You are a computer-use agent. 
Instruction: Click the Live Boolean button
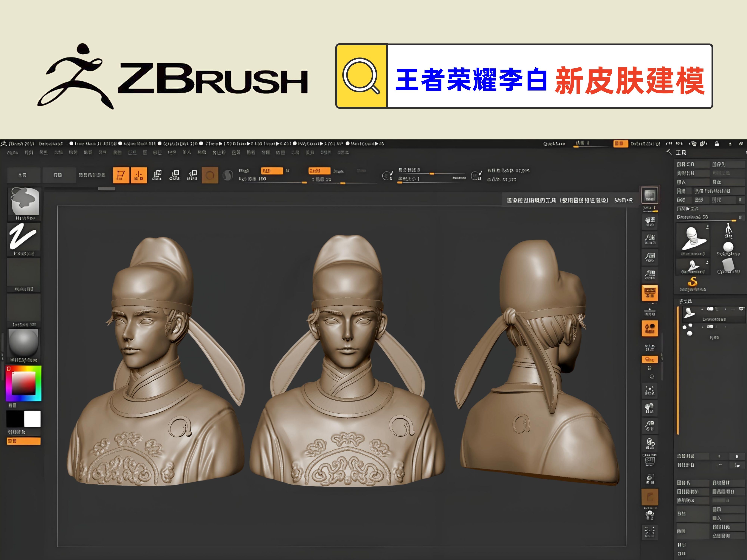tap(92, 175)
